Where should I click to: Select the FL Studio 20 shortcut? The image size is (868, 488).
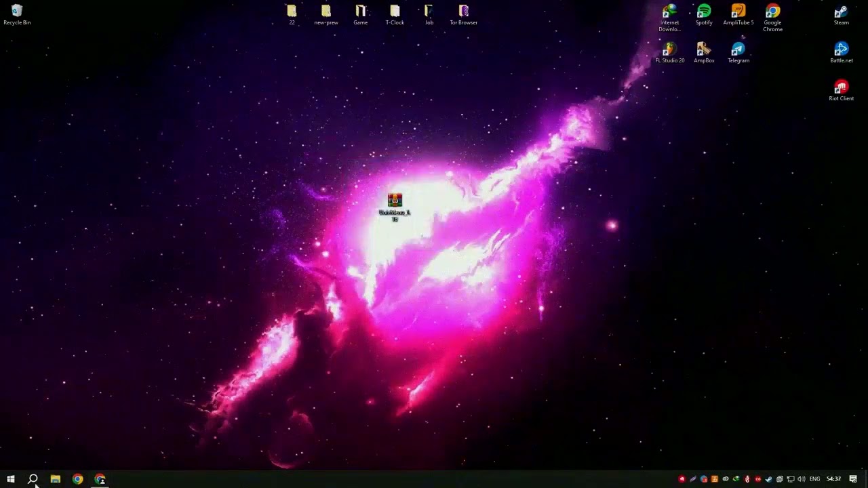[670, 53]
